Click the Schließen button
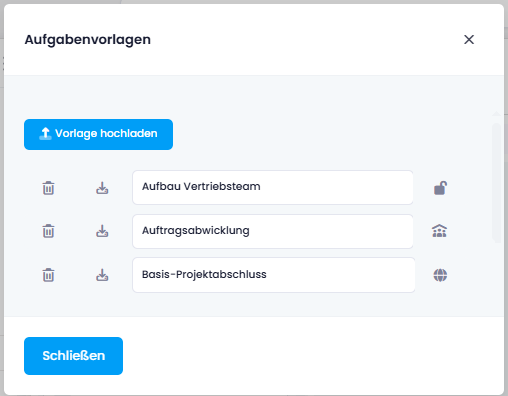Screen dimensions: 508x396 tap(73, 356)
